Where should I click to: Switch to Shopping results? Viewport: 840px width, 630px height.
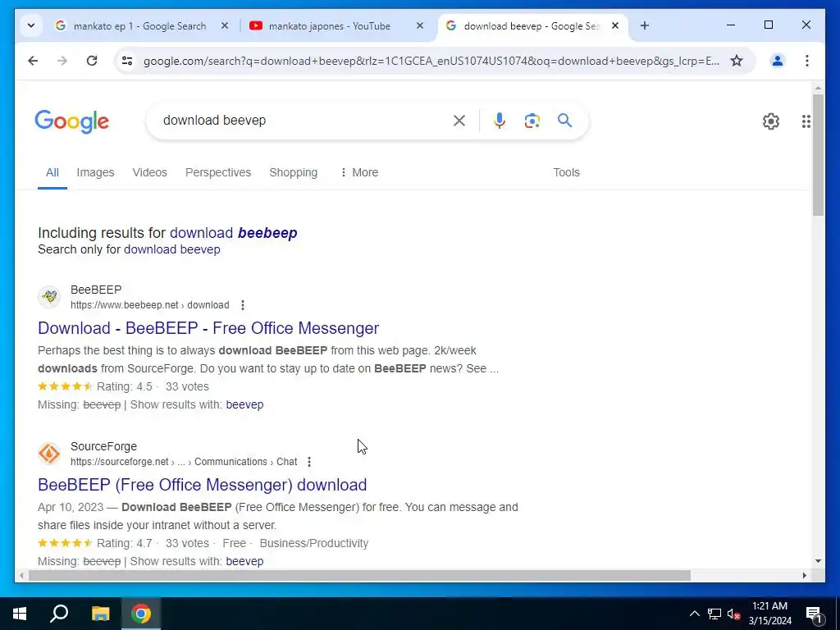(293, 172)
